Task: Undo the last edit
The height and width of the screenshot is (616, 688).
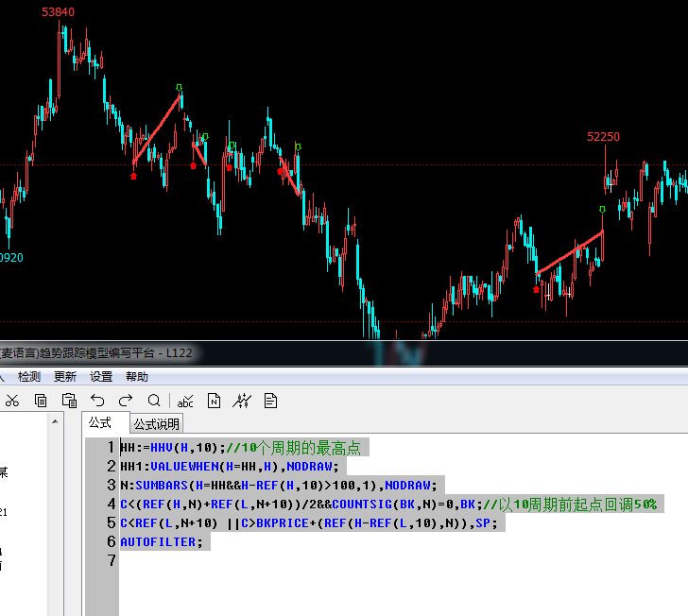Action: pos(97,401)
